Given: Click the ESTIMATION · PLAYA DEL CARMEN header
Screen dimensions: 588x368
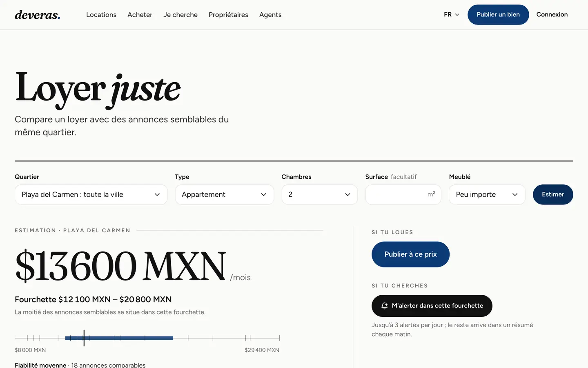Looking at the screenshot, I should 73,231.
